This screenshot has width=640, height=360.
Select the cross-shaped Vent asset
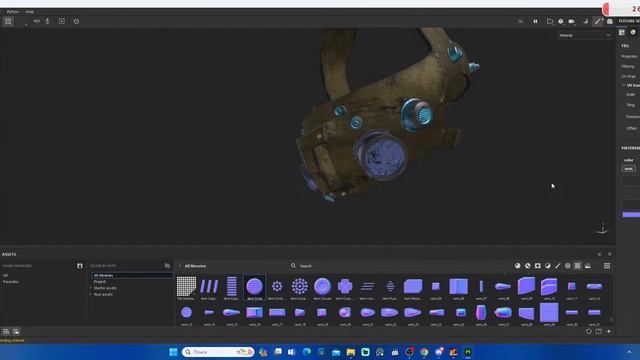tap(345, 288)
